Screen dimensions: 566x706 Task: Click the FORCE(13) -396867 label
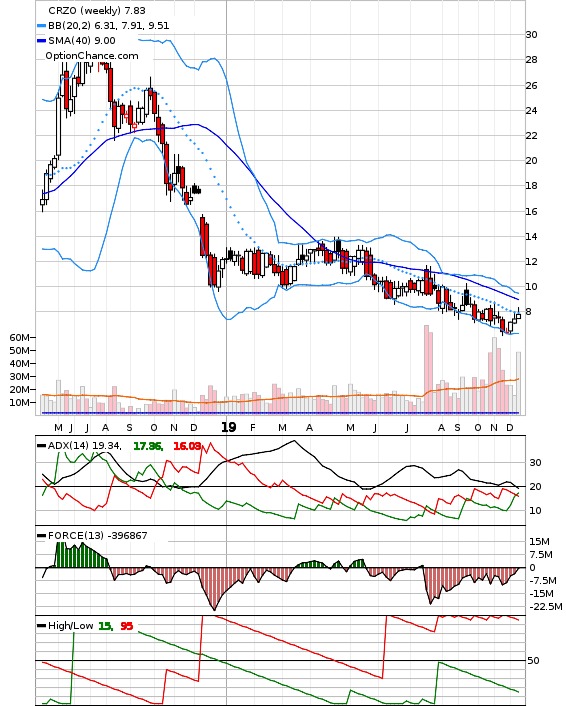(x=98, y=536)
